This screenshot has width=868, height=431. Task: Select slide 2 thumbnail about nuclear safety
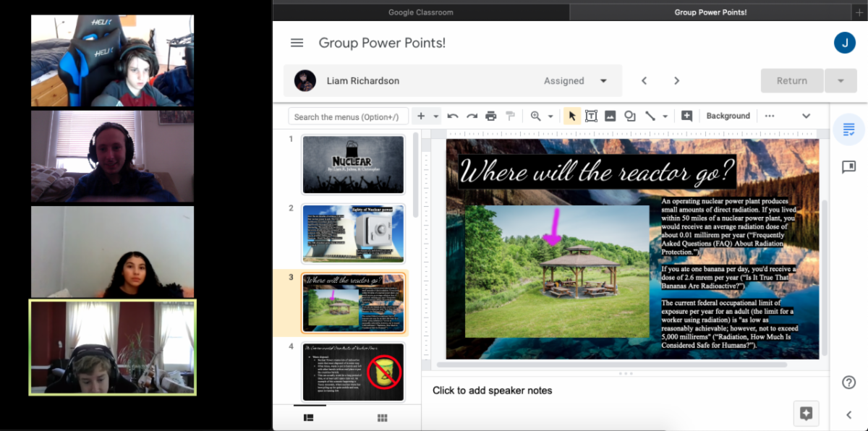(353, 234)
